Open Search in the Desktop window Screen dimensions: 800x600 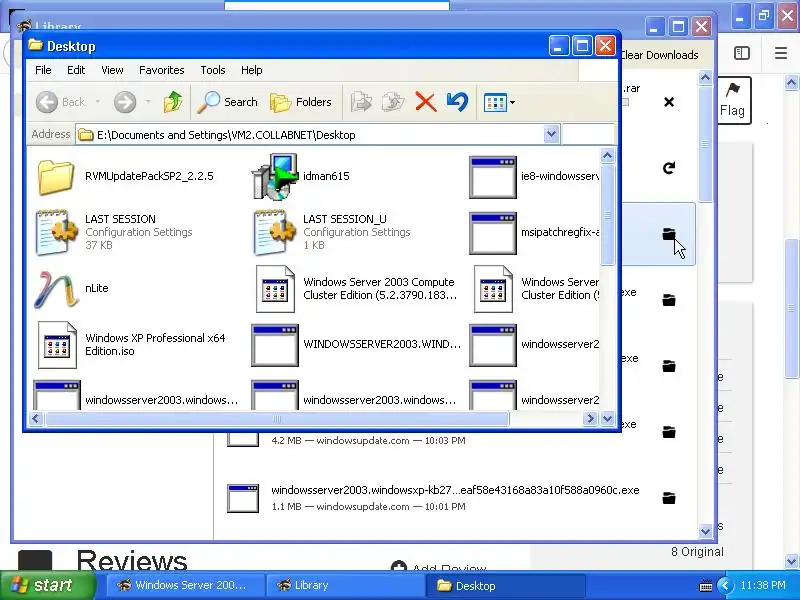[x=228, y=102]
